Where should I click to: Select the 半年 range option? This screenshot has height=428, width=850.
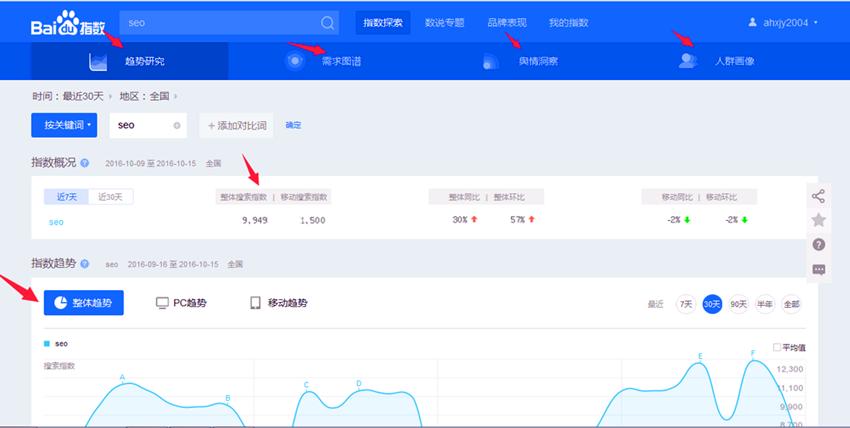coord(765,304)
